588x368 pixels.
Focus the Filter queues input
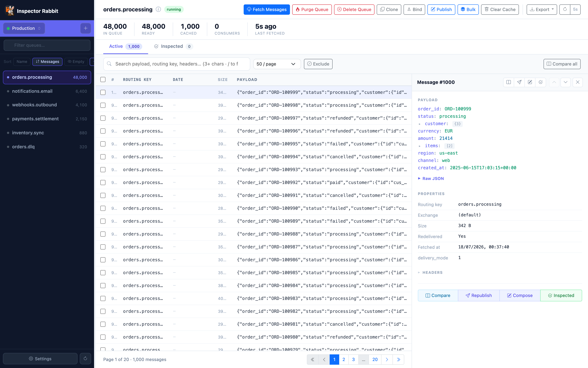(47, 45)
